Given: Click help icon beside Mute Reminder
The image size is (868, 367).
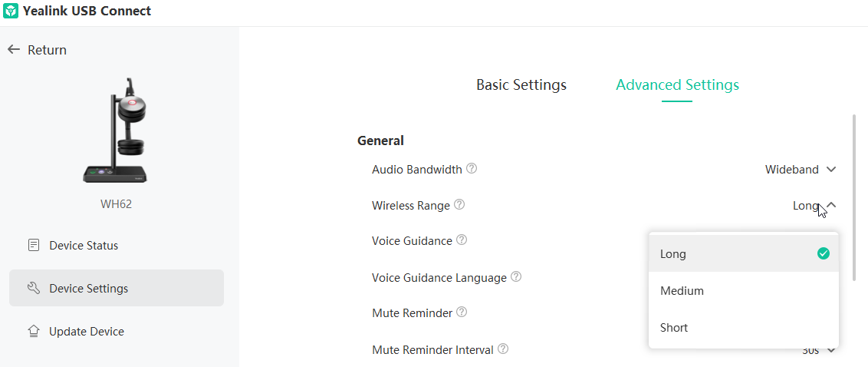Looking at the screenshot, I should pyautogui.click(x=462, y=312).
